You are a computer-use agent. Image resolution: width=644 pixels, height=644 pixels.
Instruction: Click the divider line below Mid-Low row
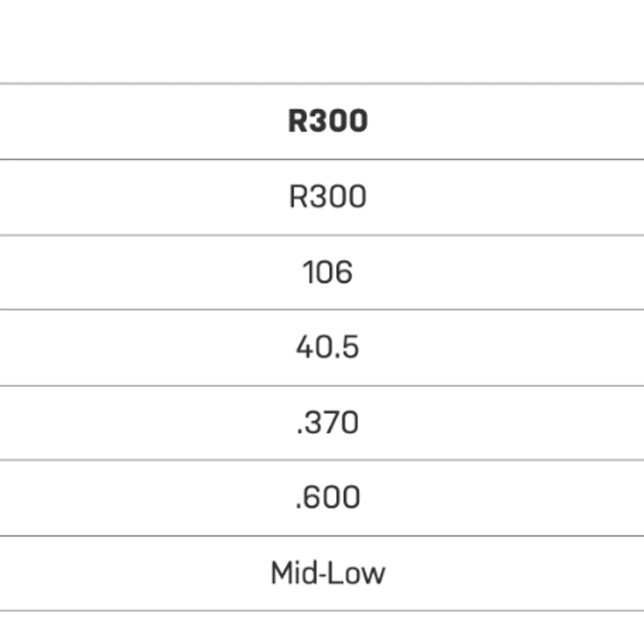[322, 611]
